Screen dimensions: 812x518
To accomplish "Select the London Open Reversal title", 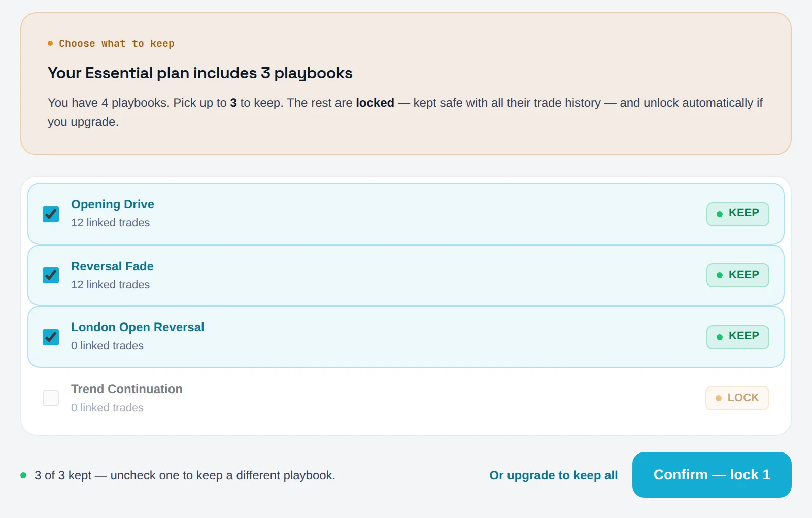I will tap(138, 327).
